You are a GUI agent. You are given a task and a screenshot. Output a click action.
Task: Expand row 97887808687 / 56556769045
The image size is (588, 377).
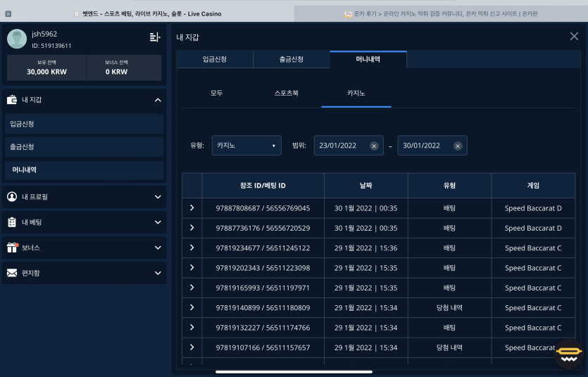[x=192, y=207]
